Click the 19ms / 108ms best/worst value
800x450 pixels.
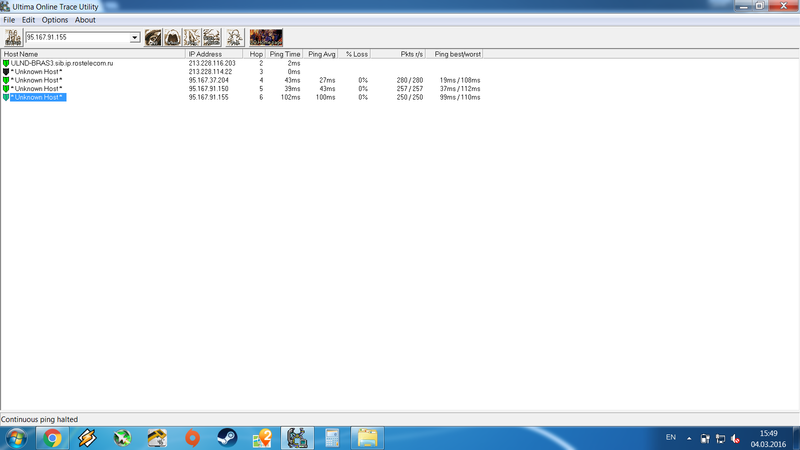coord(460,80)
